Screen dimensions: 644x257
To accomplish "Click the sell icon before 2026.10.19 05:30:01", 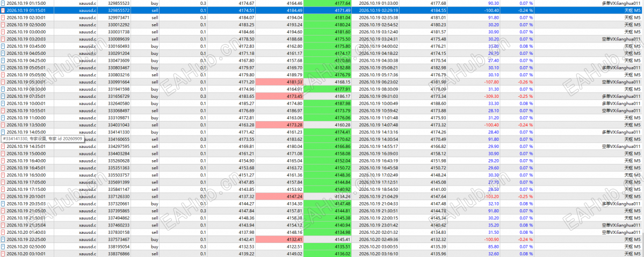I will coord(3,82).
